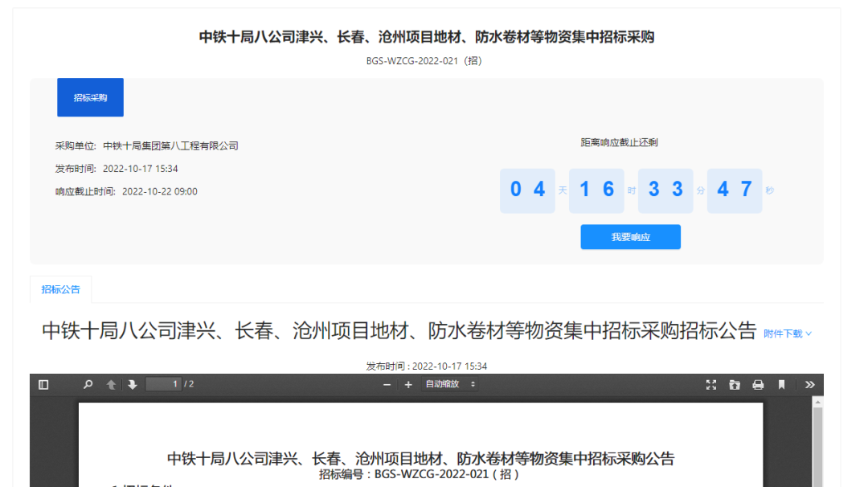Click 发布时间 line above PDF viewer
The image size is (868, 487).
click(426, 366)
